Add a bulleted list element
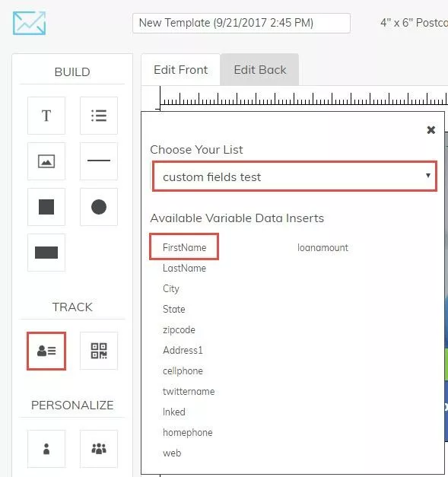448x477 pixels. pyautogui.click(x=99, y=116)
